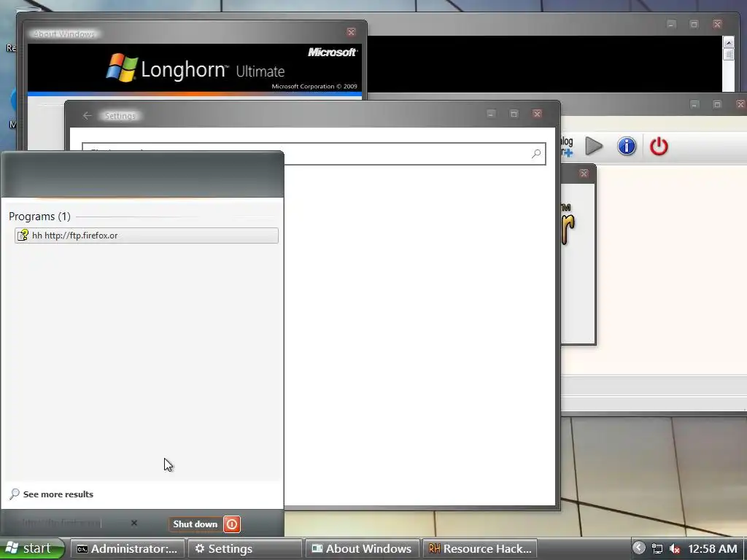Image resolution: width=747 pixels, height=560 pixels.
Task: Close the small Resource Hacker splash dialog
Action: pyautogui.click(x=584, y=174)
